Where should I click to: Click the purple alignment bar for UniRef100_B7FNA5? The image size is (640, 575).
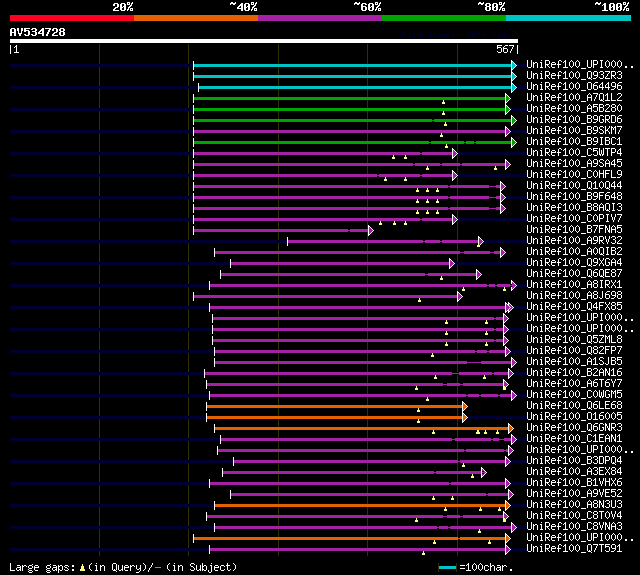coord(281,231)
